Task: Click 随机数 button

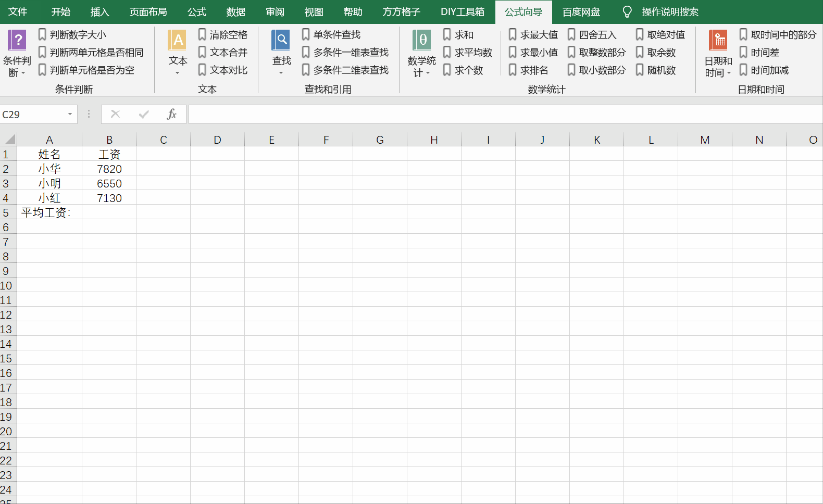Action: [656, 70]
